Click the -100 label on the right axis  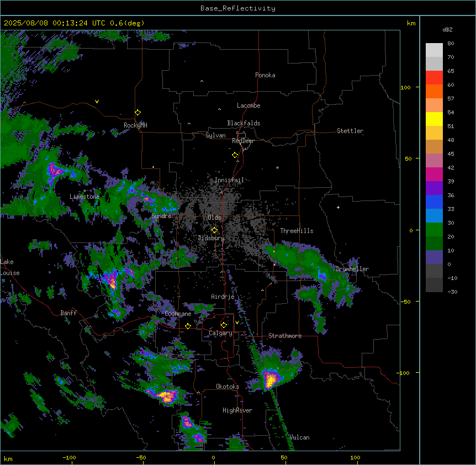[x=404, y=373]
